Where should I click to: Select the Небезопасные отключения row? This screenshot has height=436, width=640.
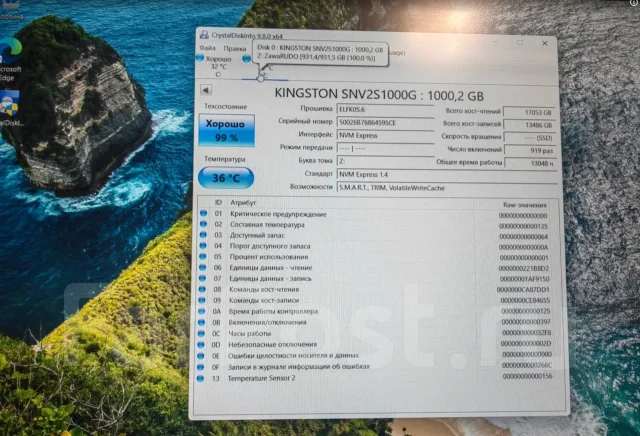click(x=376, y=345)
